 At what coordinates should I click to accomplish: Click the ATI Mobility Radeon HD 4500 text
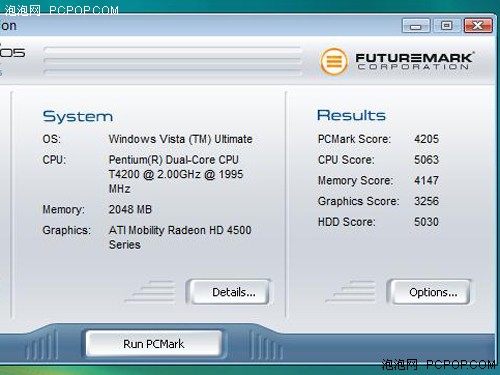point(180,230)
